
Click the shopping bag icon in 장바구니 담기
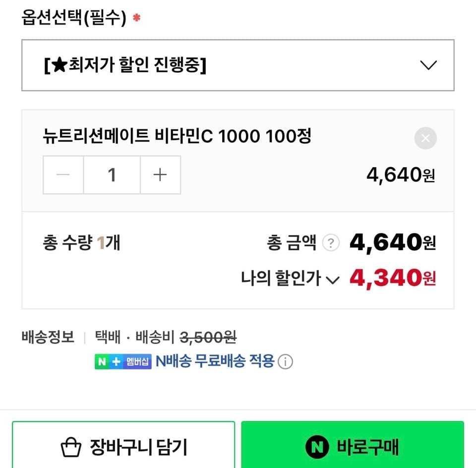(x=71, y=448)
